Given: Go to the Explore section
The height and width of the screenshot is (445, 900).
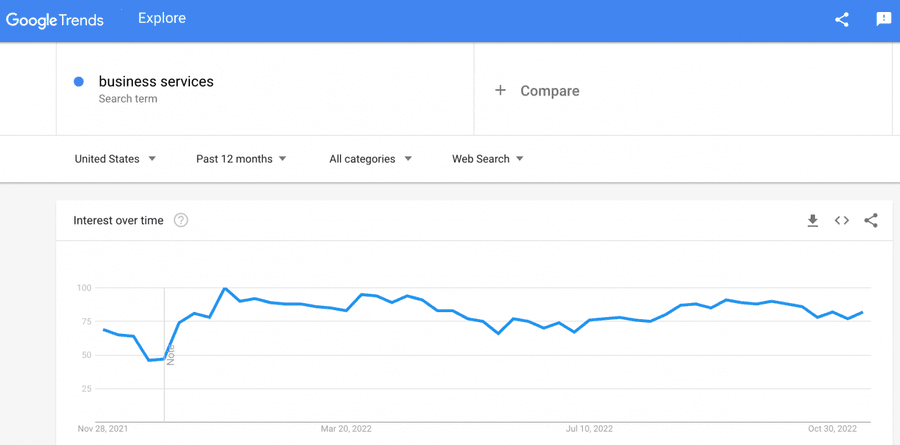Looking at the screenshot, I should [x=162, y=18].
